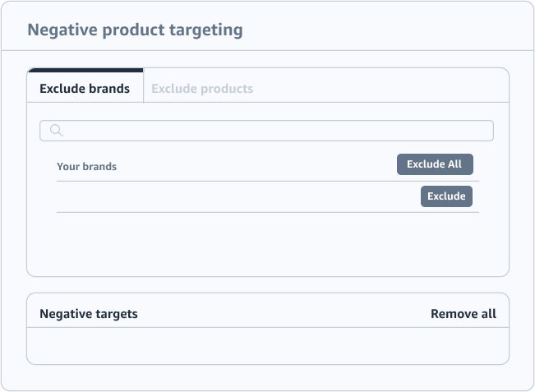Exclude the single listed brand
This screenshot has width=535, height=392.
click(446, 196)
